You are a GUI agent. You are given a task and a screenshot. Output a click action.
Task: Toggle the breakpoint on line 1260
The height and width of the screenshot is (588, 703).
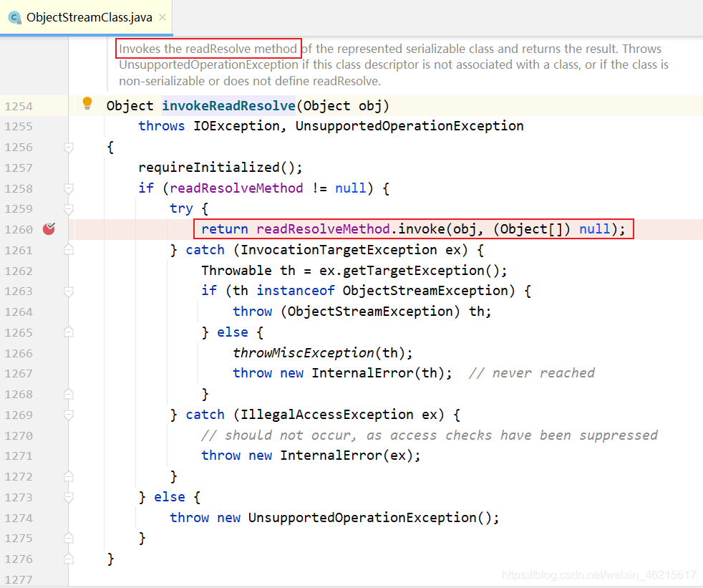coord(49,228)
